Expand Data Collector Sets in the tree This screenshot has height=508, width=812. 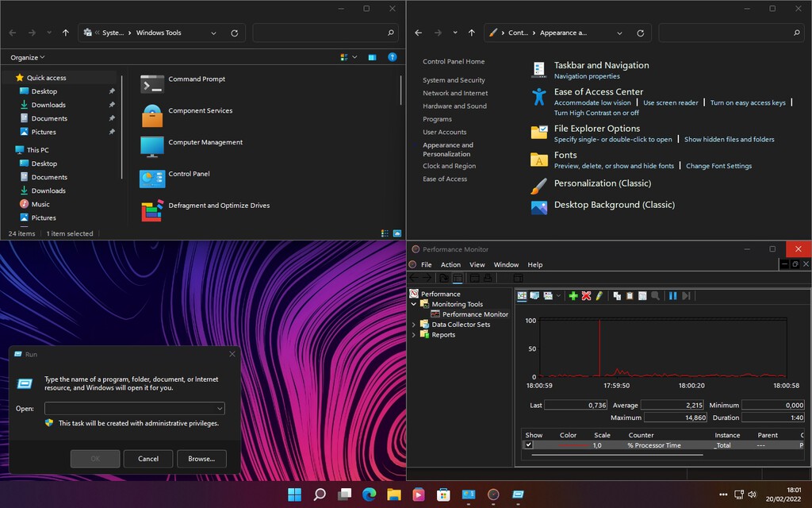(x=413, y=324)
